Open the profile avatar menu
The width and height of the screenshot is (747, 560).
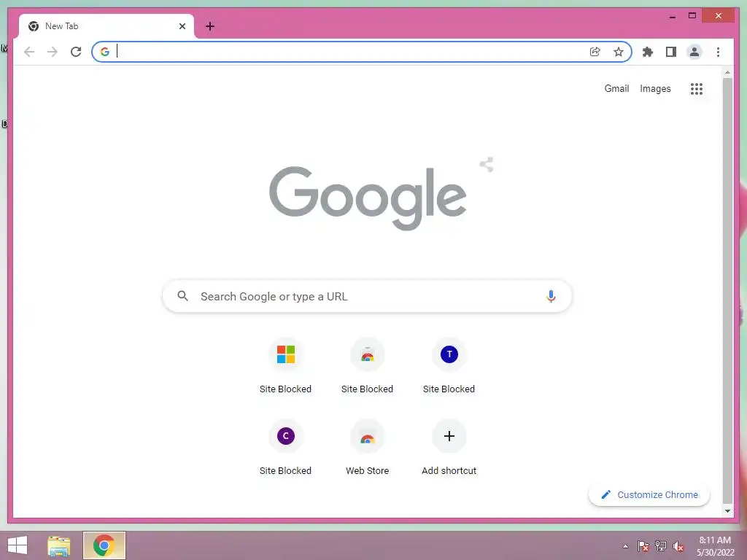(x=694, y=52)
